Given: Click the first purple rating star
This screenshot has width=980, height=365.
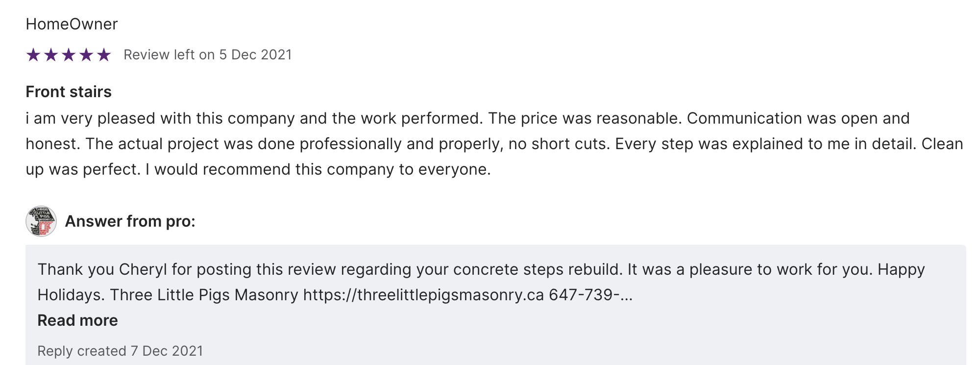Looking at the screenshot, I should [x=33, y=54].
